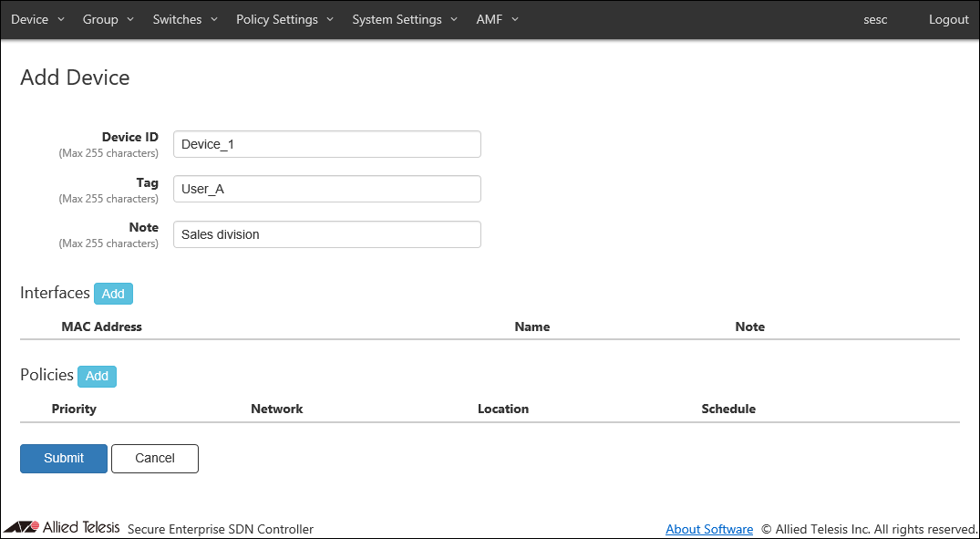Image resolution: width=980 pixels, height=539 pixels.
Task: Click into the Tag input field
Action: click(x=326, y=189)
